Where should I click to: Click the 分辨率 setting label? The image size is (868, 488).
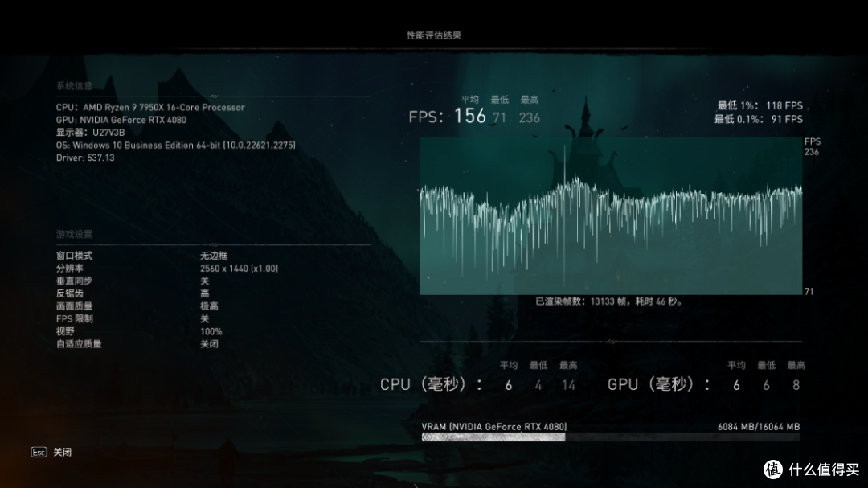70,269
